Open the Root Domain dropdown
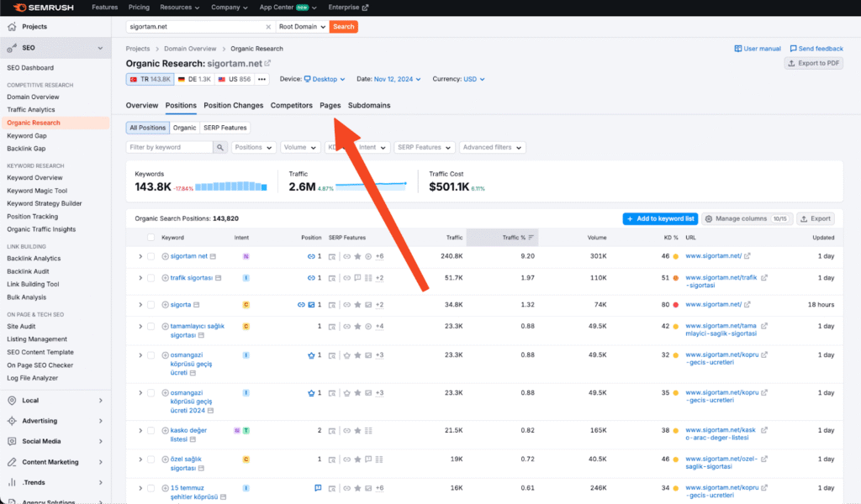 coord(303,27)
